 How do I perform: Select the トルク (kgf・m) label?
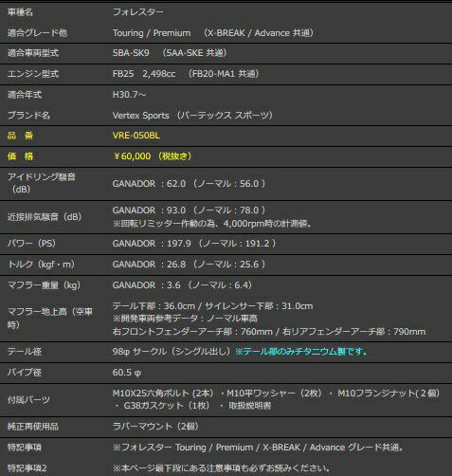(x=41, y=265)
